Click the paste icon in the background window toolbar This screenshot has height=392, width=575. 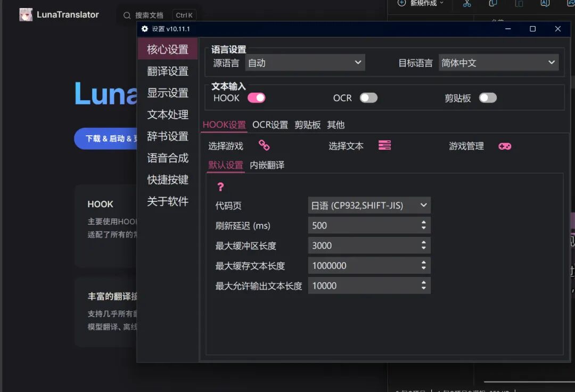coord(519,3)
